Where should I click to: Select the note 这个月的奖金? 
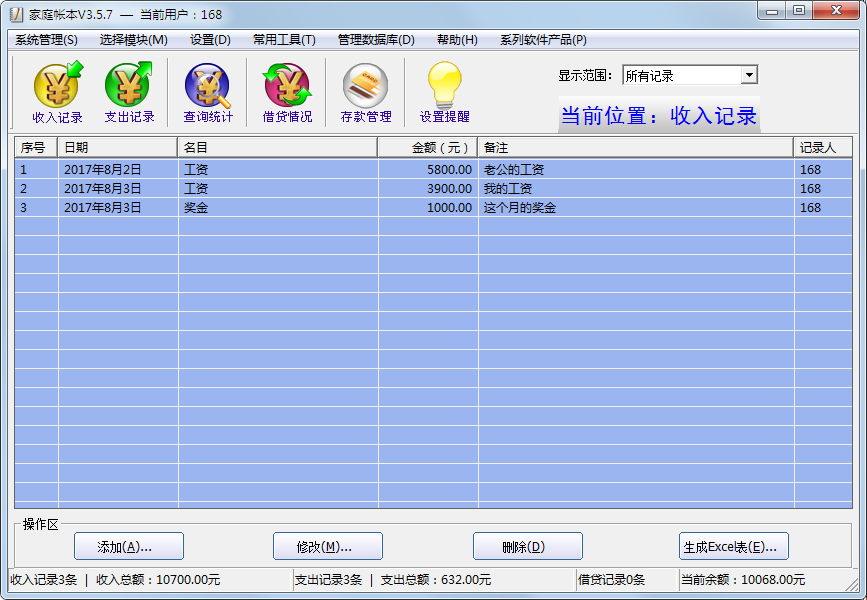tap(520, 208)
